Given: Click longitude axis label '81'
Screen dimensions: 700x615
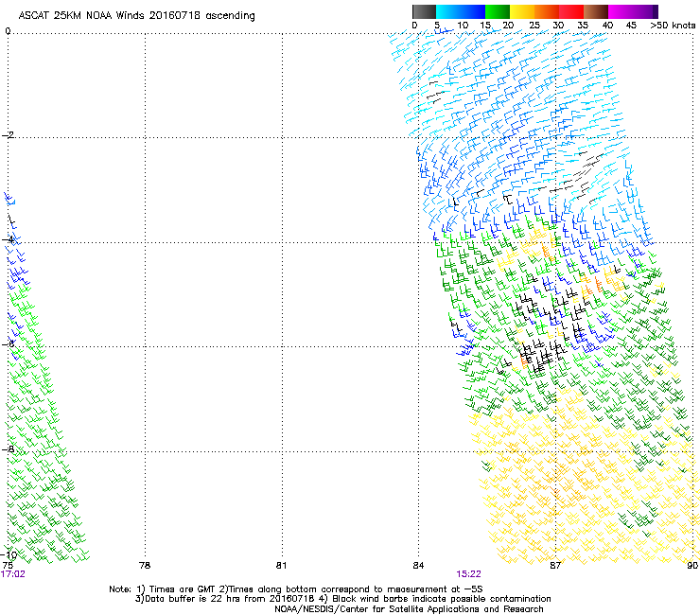Looking at the screenshot, I should pyautogui.click(x=281, y=566).
